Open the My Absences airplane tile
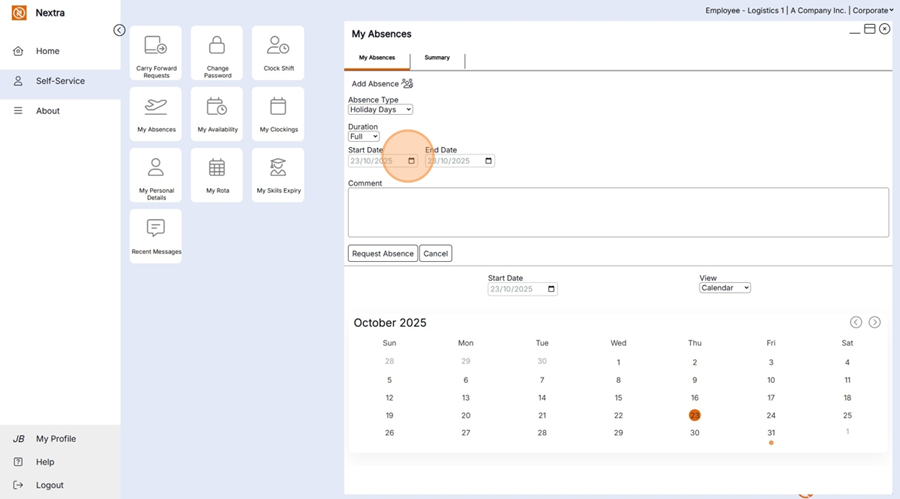The width and height of the screenshot is (900, 499). [156, 114]
